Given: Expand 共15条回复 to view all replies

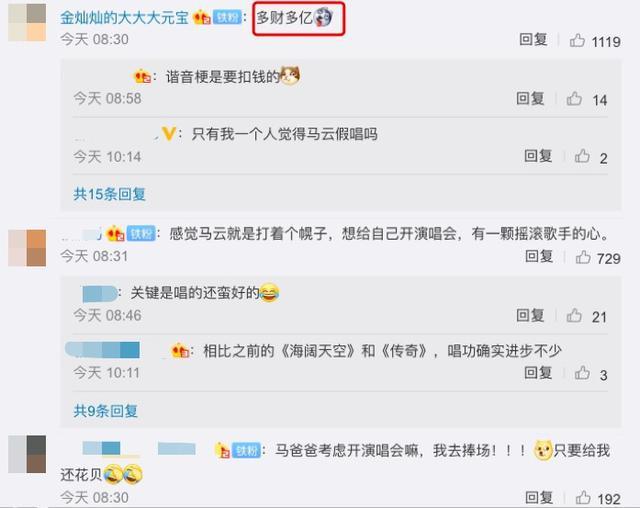Looking at the screenshot, I should tap(109, 194).
